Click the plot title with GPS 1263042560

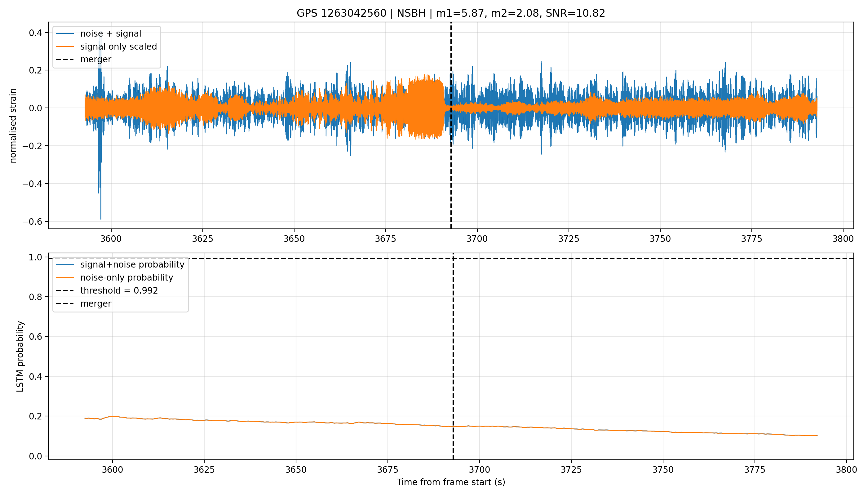451,13
